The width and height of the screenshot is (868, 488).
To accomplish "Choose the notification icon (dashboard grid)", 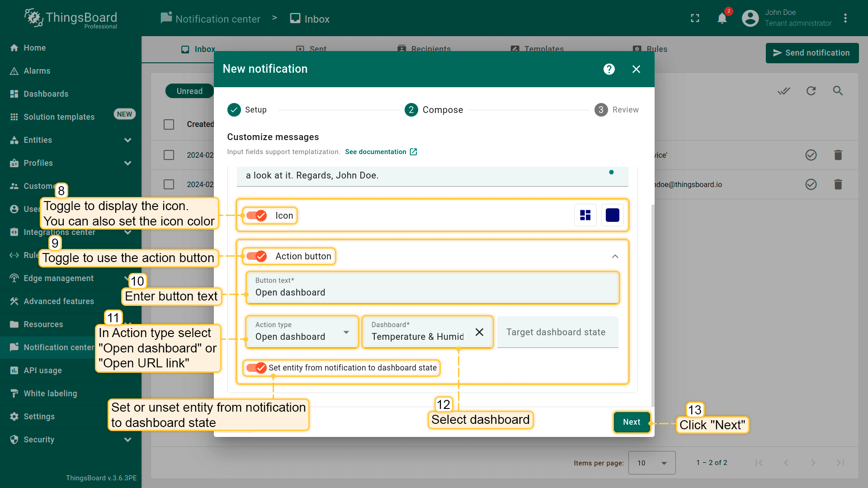I will 585,216.
